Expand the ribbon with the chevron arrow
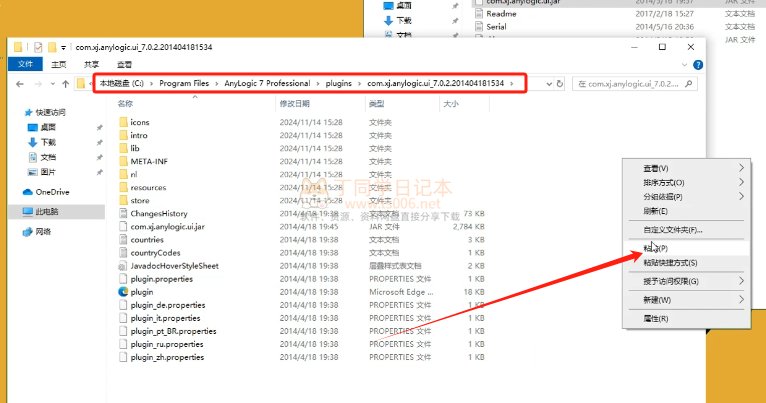This screenshot has height=403, width=766. coord(683,64)
